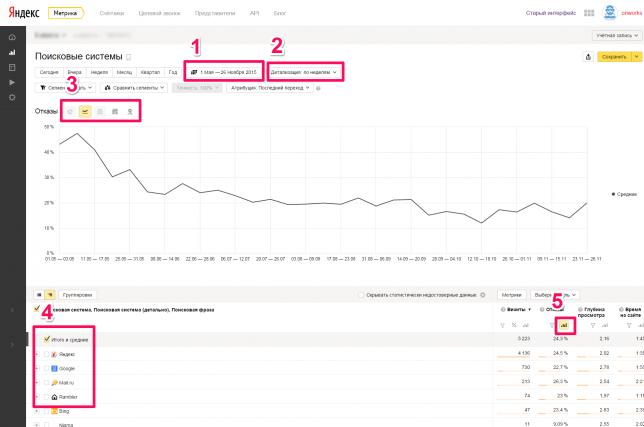Open Детализация по неделям dropdown

[x=304, y=72]
